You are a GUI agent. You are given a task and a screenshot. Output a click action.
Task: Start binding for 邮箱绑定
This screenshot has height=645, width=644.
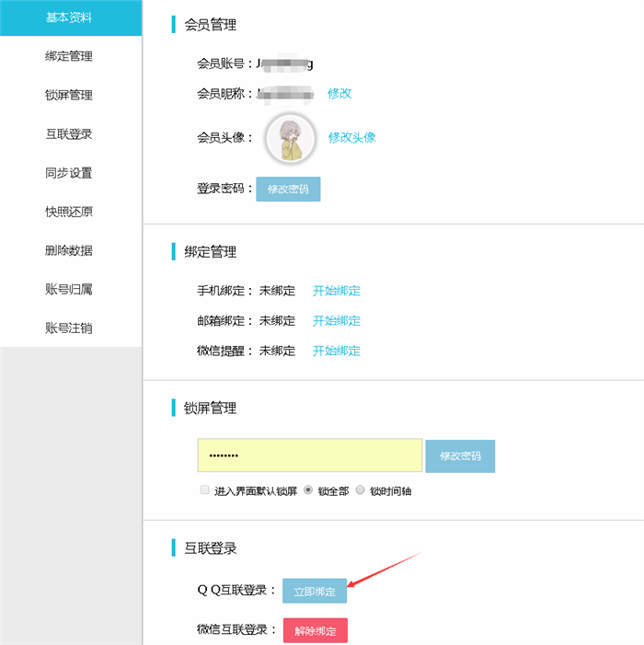click(x=337, y=321)
